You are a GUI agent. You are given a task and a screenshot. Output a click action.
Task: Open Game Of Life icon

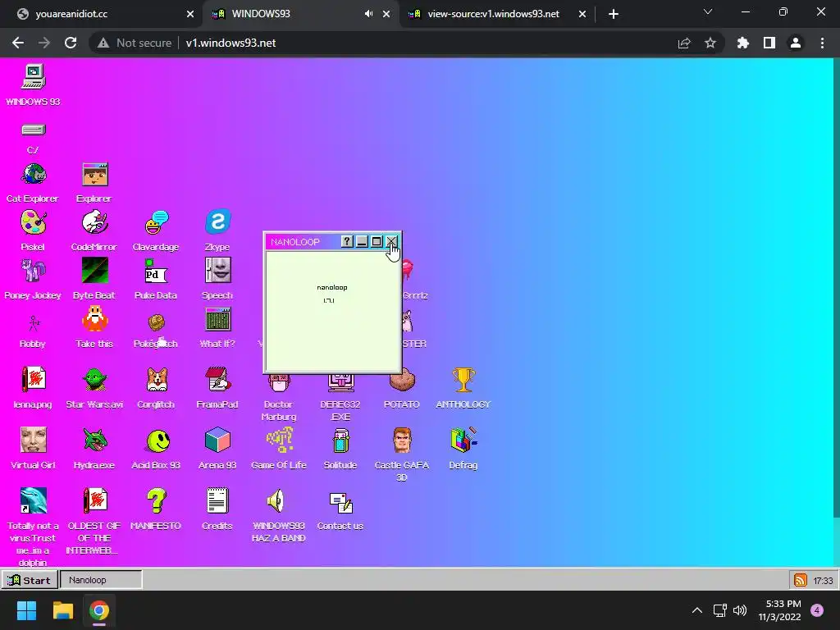click(279, 441)
